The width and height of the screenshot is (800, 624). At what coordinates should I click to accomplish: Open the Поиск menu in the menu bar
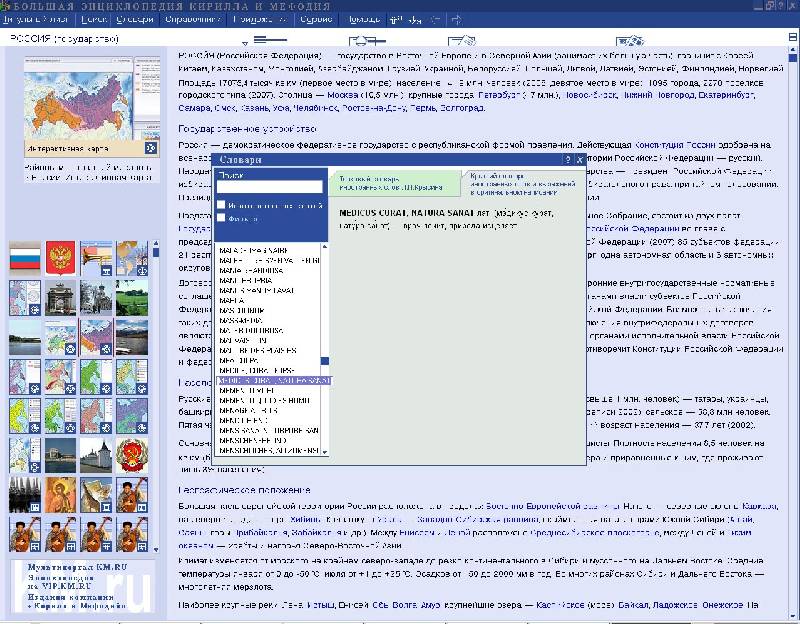coord(93,19)
